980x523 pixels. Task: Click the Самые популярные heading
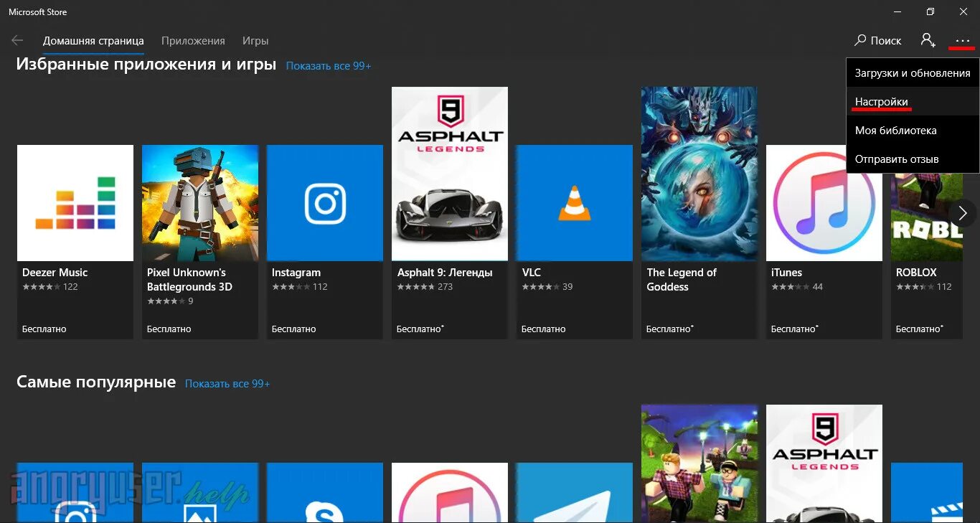96,382
